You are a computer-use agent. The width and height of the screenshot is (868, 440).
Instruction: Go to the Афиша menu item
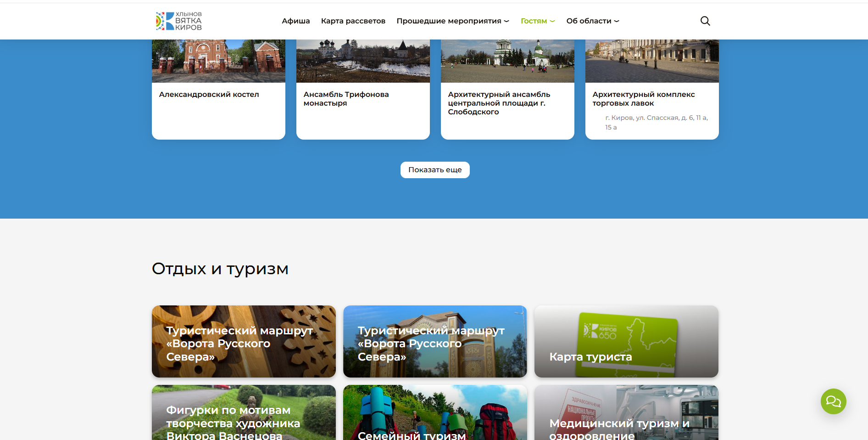(296, 21)
